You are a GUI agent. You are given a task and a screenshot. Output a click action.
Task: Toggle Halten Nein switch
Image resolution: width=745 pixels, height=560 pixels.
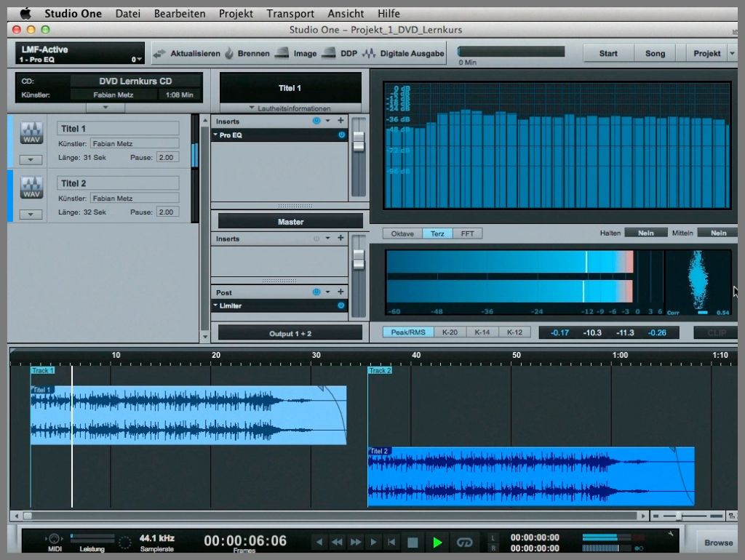pyautogui.click(x=645, y=233)
